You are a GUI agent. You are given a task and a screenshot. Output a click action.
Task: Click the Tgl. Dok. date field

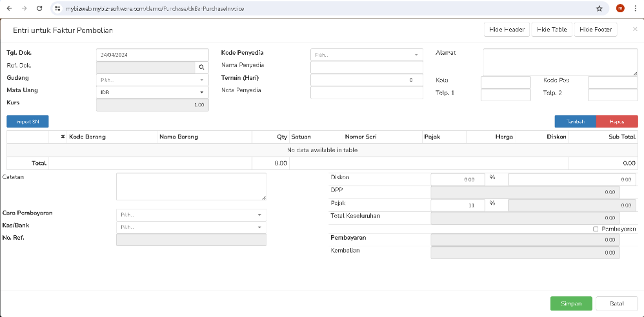click(152, 55)
